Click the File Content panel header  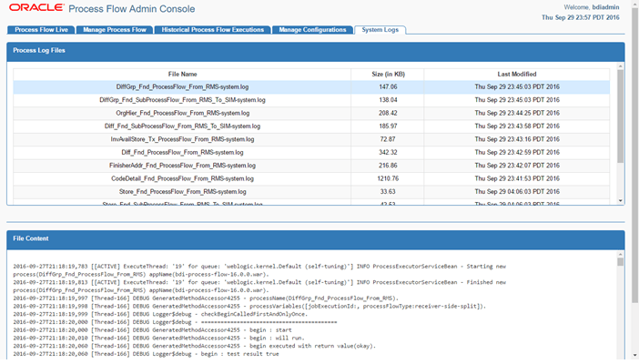316,240
